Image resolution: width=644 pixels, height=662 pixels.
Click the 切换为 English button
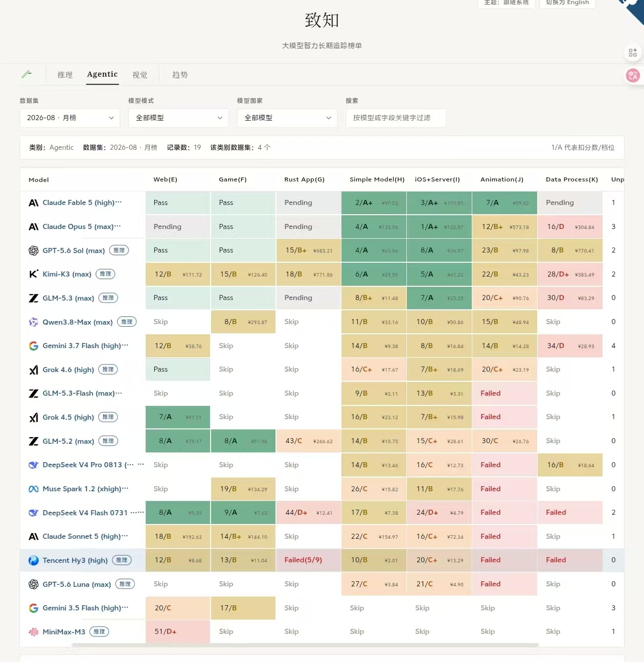[x=567, y=3]
